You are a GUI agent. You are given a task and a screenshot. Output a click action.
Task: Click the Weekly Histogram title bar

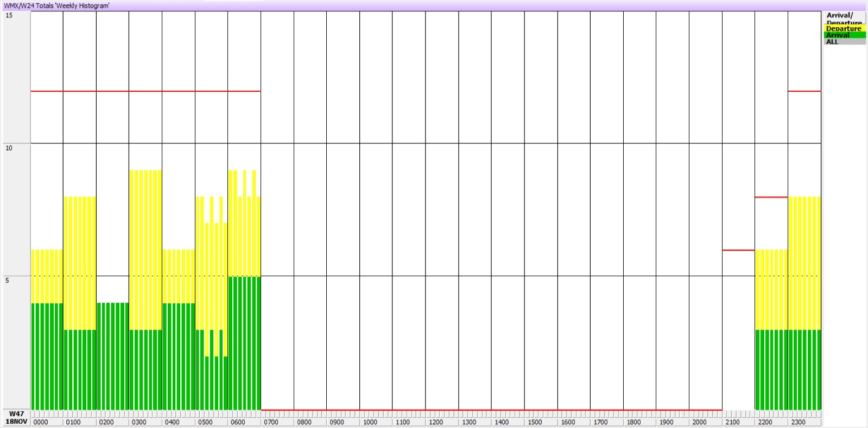[x=57, y=5]
